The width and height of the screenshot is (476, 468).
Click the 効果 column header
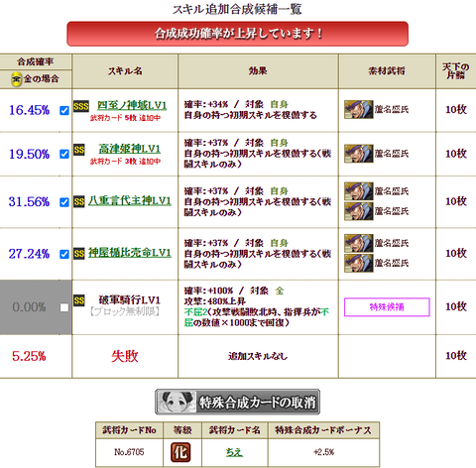[x=258, y=71]
